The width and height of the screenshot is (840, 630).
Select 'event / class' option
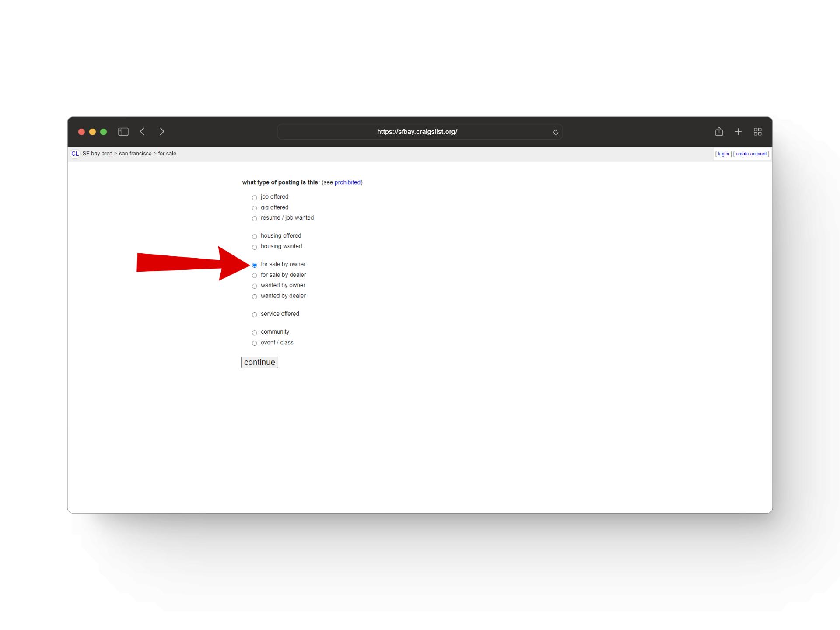pos(254,343)
